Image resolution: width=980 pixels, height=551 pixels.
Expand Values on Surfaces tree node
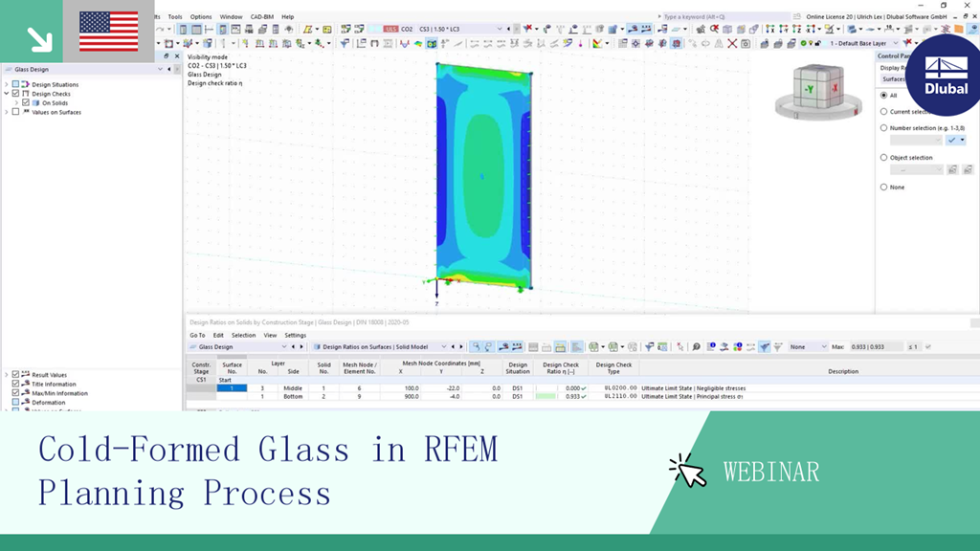pyautogui.click(x=7, y=113)
